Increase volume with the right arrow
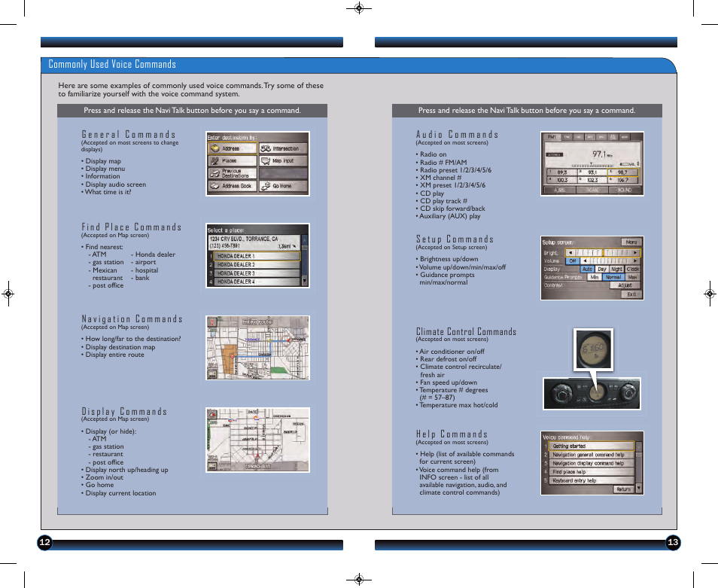The image size is (718, 588). point(635,261)
